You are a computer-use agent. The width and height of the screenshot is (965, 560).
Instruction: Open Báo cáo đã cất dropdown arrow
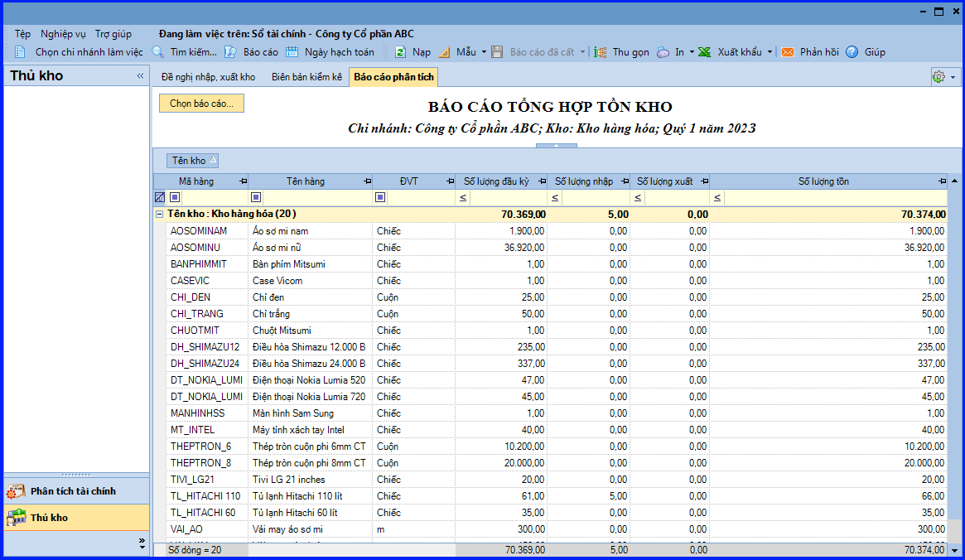click(x=582, y=52)
